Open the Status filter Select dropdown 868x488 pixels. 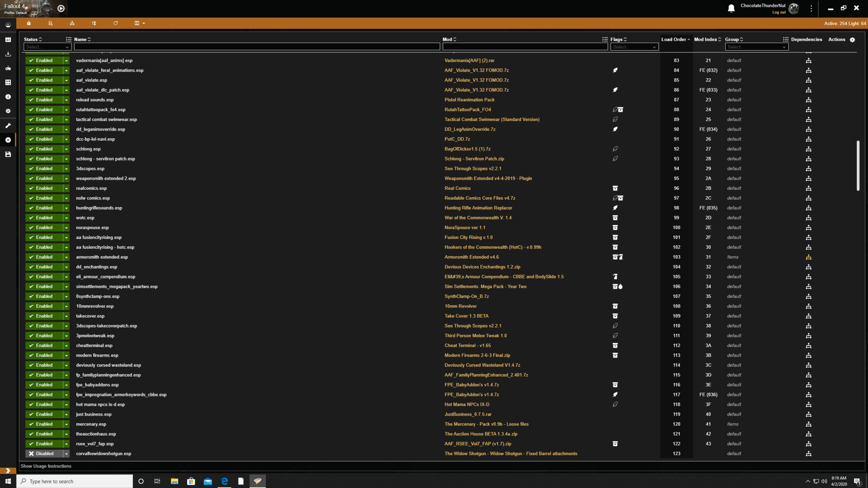(47, 47)
